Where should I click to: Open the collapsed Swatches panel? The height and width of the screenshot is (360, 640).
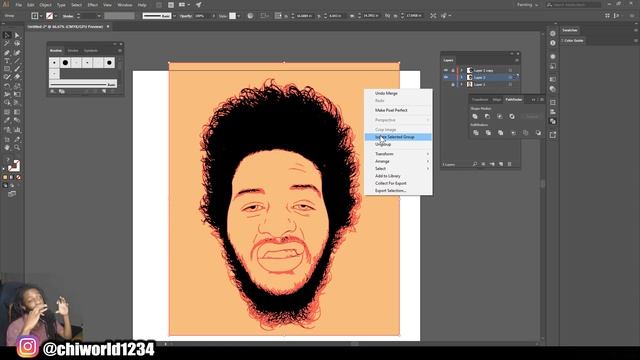coord(570,30)
